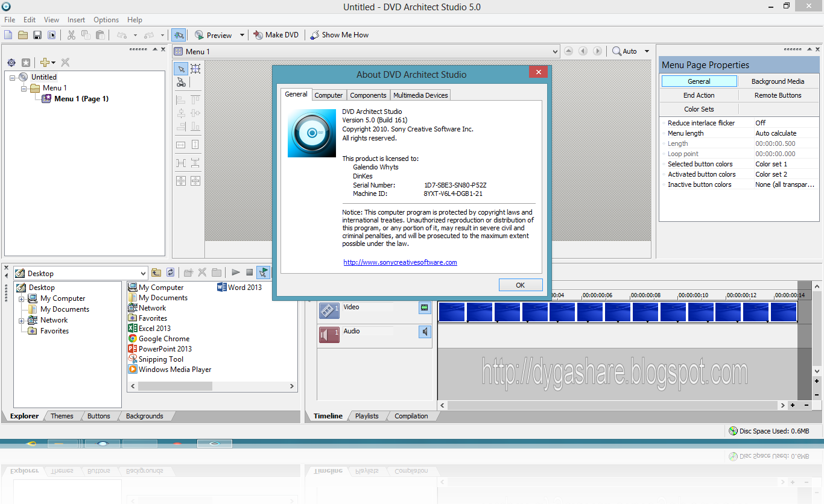Image resolution: width=824 pixels, height=504 pixels.
Task: Expand My Computer in Explorer tree
Action: pos(22,298)
